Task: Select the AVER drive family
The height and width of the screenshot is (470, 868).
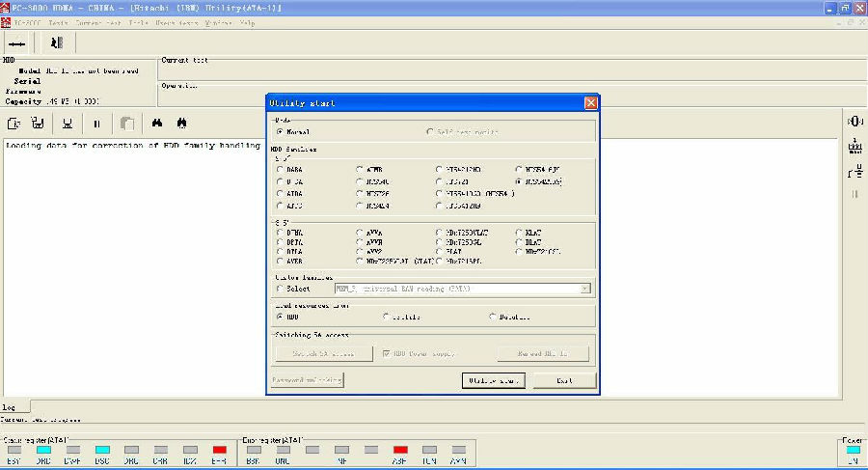Action: [x=280, y=261]
